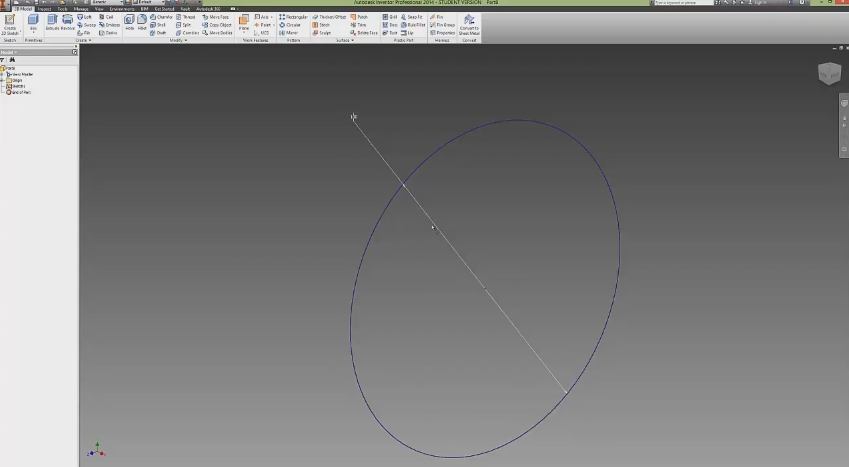Open harness Properties
Image resolution: width=849 pixels, height=467 pixels.
pos(442,33)
